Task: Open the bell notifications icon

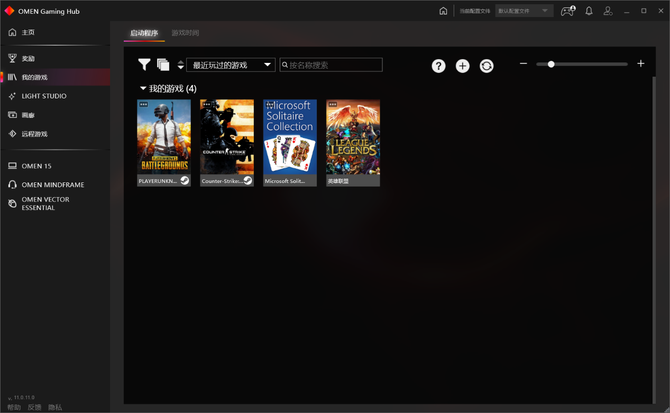Action: coord(589,11)
